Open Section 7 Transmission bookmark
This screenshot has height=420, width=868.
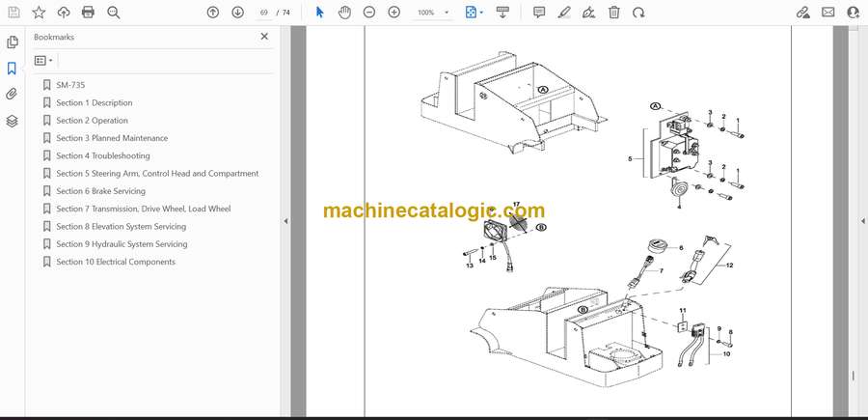144,209
